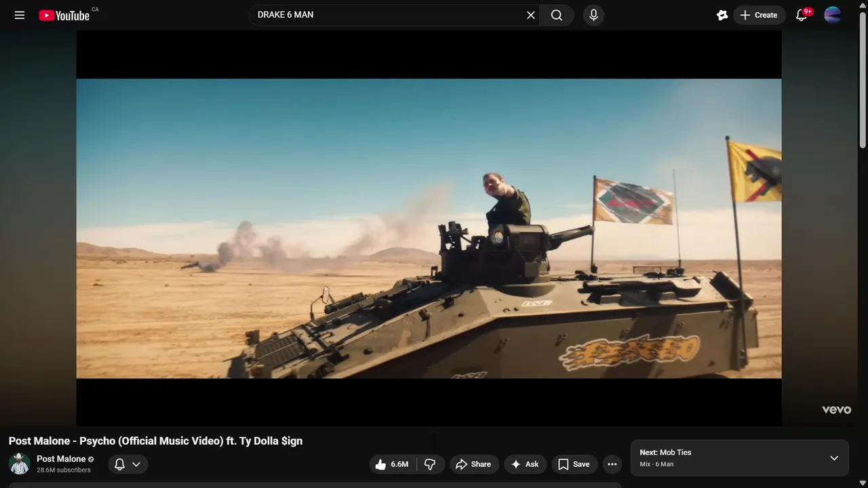The width and height of the screenshot is (868, 488).
Task: Click the magnifier search button
Action: coord(557,15)
